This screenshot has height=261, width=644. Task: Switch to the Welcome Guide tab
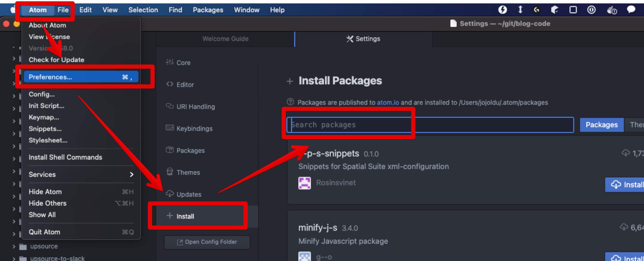(225, 39)
